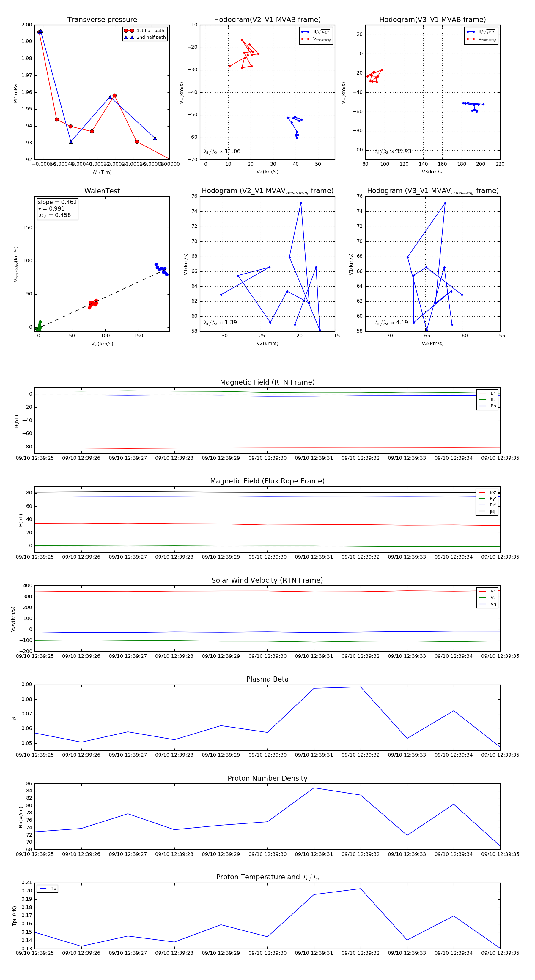The width and height of the screenshot is (535, 980).
Task: Click the "Hodogram(V3_V1 MVAB frame)" title
Action: [432, 20]
